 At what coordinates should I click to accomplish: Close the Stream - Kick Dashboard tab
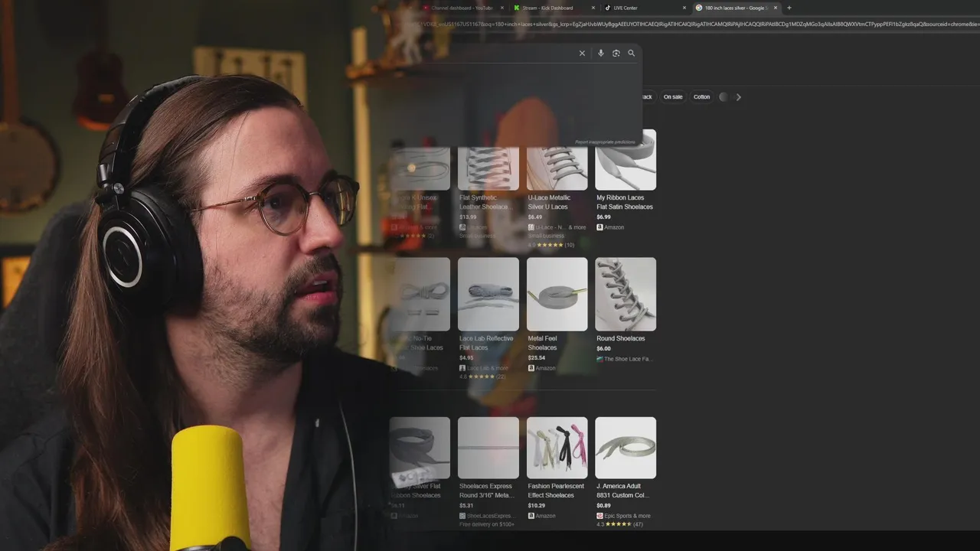tap(593, 8)
